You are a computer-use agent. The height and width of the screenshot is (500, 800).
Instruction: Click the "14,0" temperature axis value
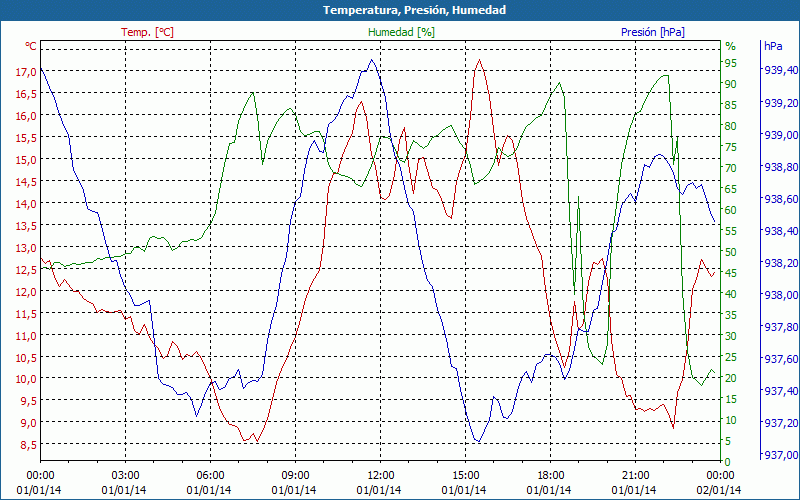tap(26, 204)
